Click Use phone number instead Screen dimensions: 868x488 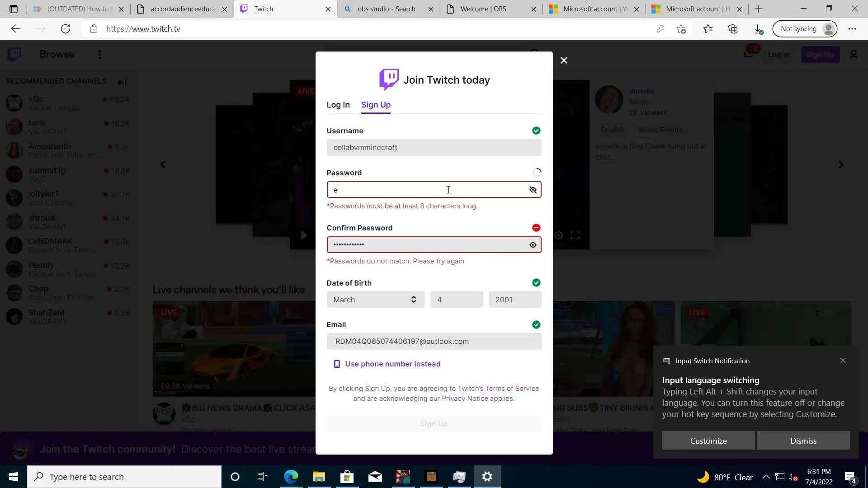[392, 364]
